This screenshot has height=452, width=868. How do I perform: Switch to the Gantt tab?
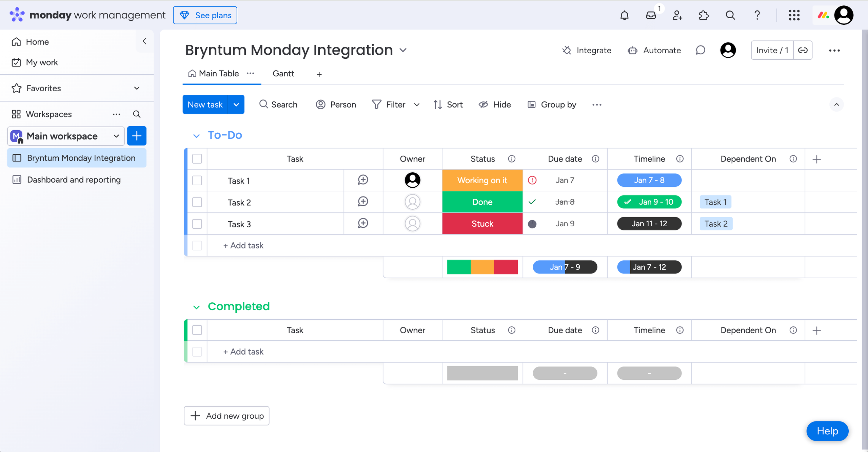pyautogui.click(x=283, y=74)
